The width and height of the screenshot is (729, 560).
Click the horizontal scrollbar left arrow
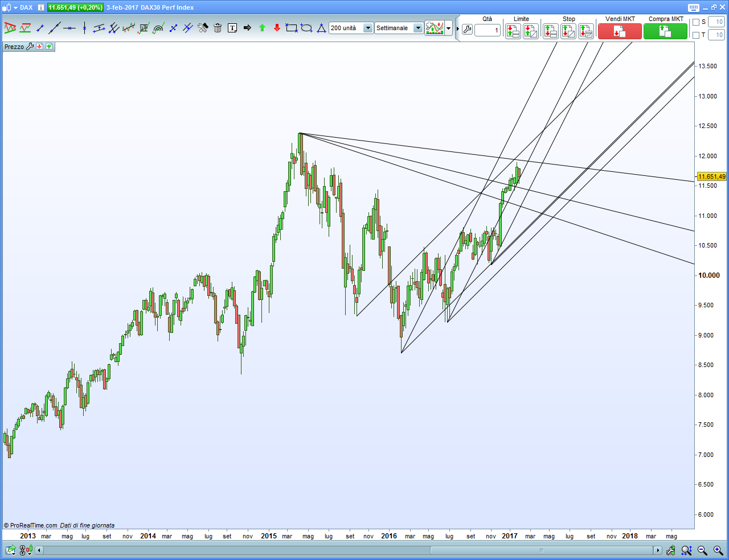coord(39,550)
